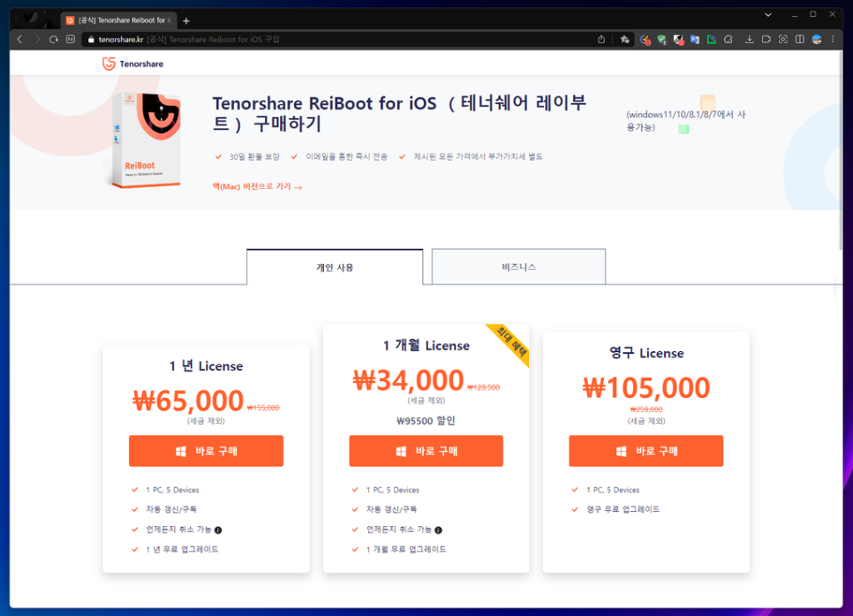Open the Extensions puzzle piece icon
The image size is (853, 616).
click(x=728, y=40)
